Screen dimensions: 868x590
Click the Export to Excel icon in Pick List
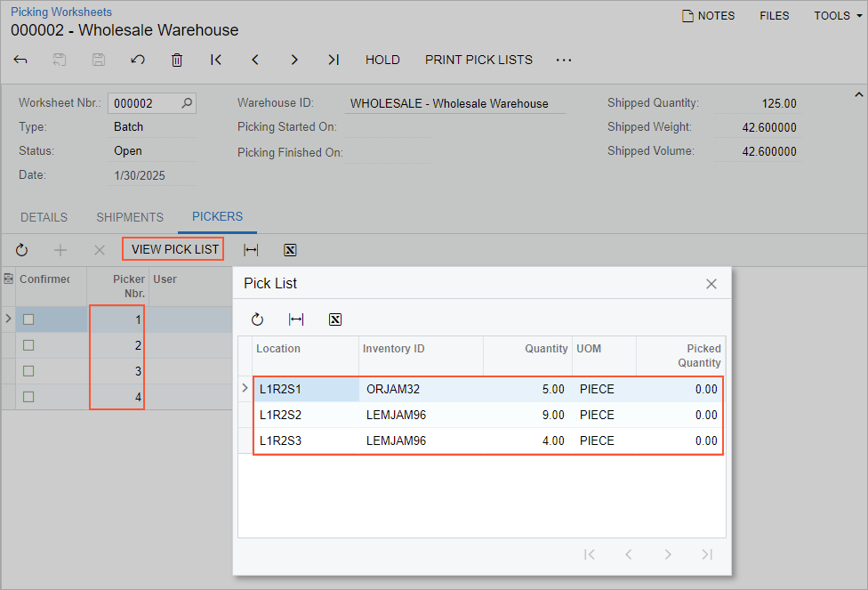pos(335,319)
